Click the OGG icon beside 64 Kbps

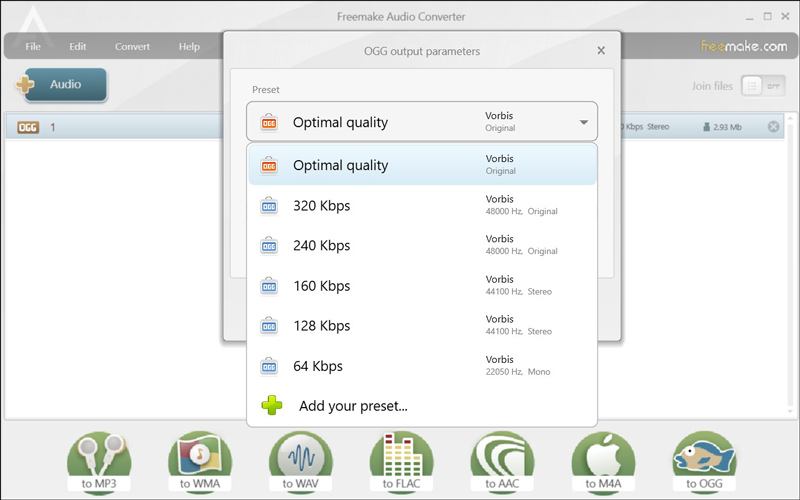269,366
